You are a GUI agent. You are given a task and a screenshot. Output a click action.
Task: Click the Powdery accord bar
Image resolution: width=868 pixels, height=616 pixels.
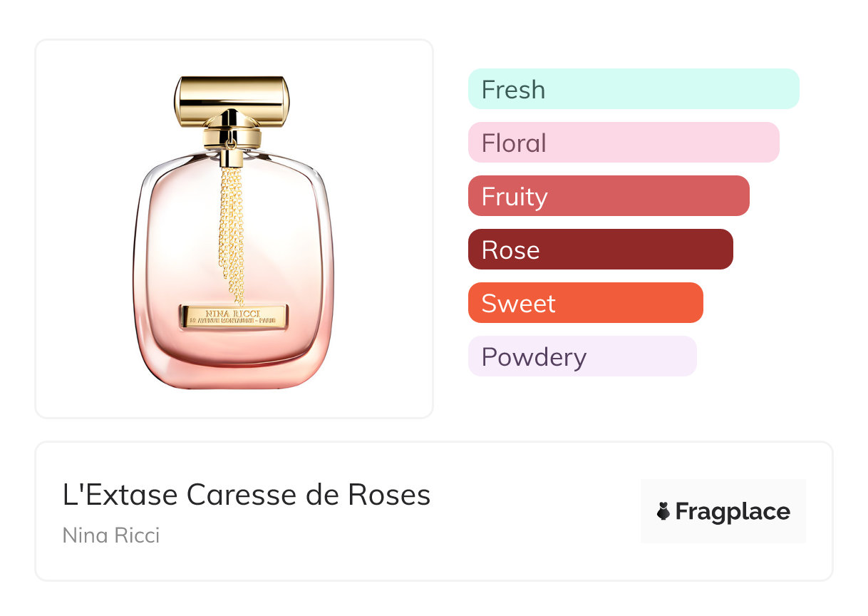click(x=582, y=356)
